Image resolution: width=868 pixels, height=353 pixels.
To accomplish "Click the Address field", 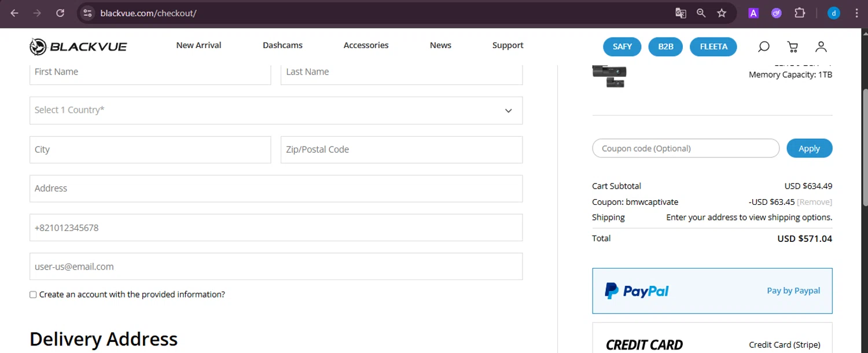I will 276,189.
